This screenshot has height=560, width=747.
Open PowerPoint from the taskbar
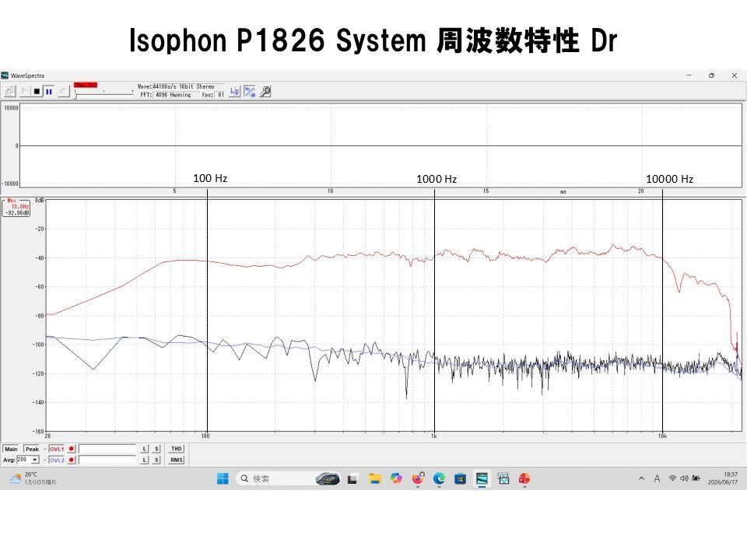(524, 478)
